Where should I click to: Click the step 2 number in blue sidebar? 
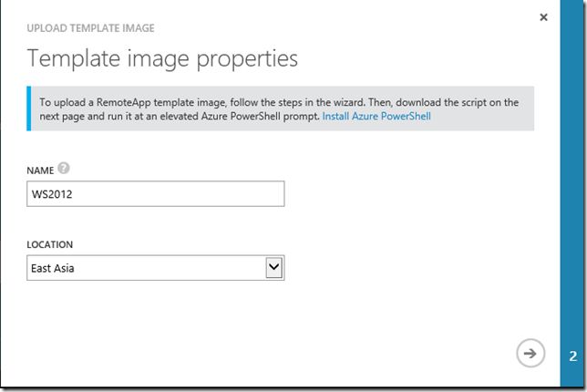click(x=573, y=356)
